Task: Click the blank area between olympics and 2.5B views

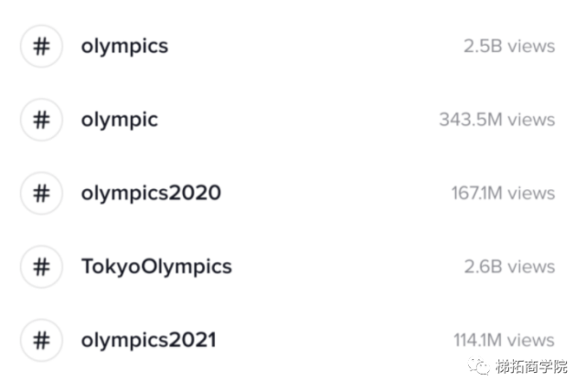Action: point(315,47)
